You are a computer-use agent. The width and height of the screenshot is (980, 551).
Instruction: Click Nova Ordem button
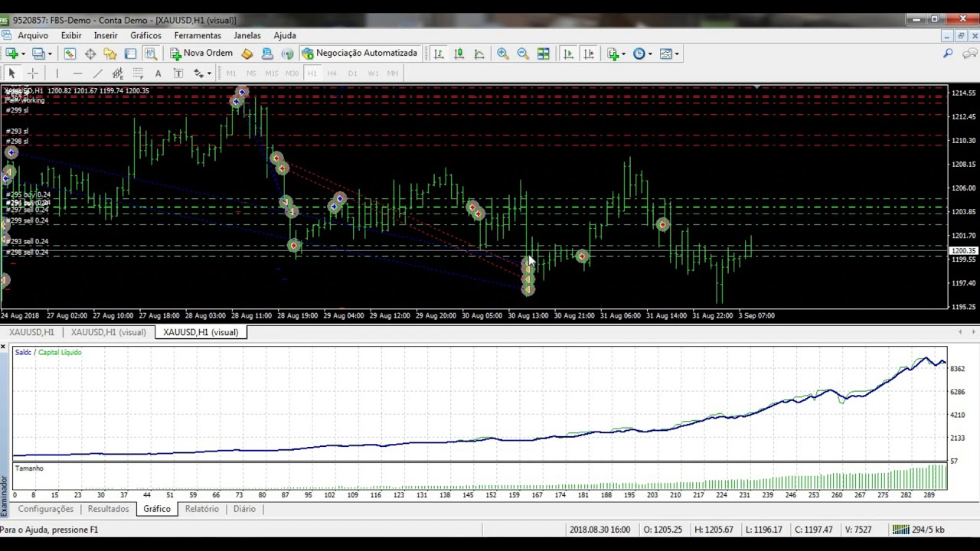click(x=201, y=54)
